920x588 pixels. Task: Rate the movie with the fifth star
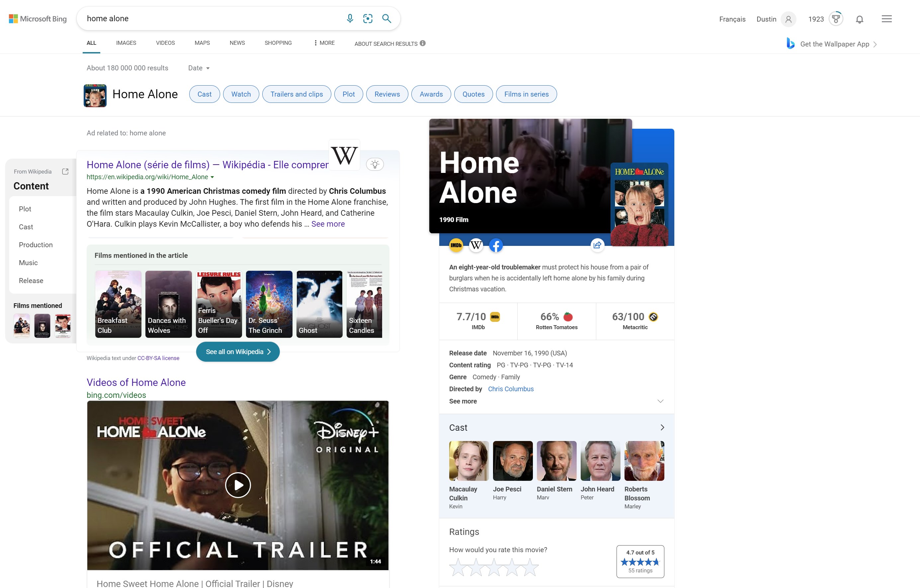coord(530,567)
